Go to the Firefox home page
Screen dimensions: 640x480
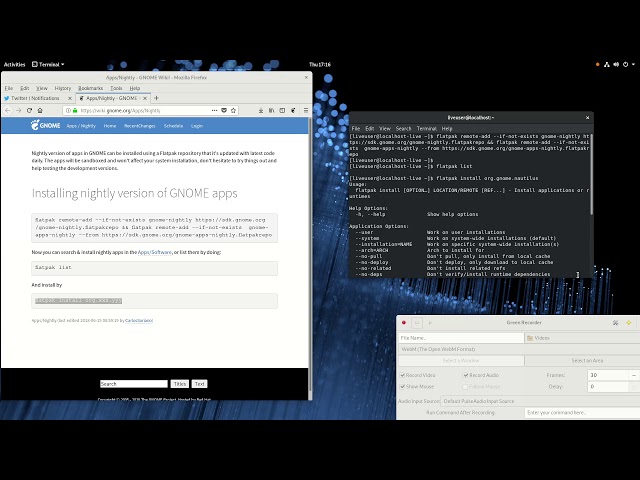40,110
